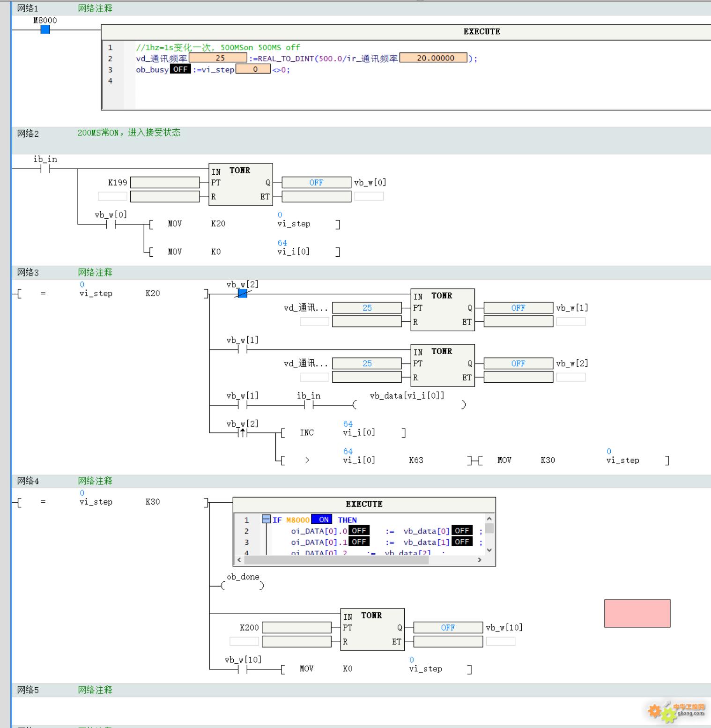Click the ir_通讯频率 value field 20.00000
Viewport: 711px width, 728px height.
click(x=434, y=58)
